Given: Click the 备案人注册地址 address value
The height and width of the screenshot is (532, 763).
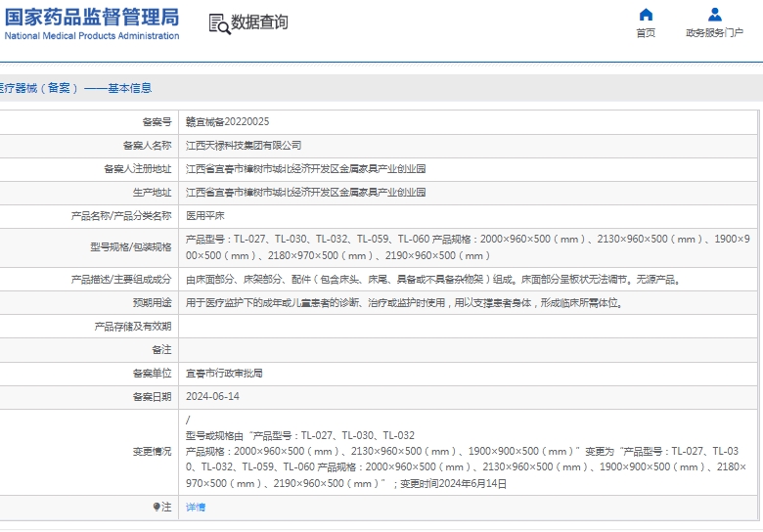Looking at the screenshot, I should (x=305, y=169).
